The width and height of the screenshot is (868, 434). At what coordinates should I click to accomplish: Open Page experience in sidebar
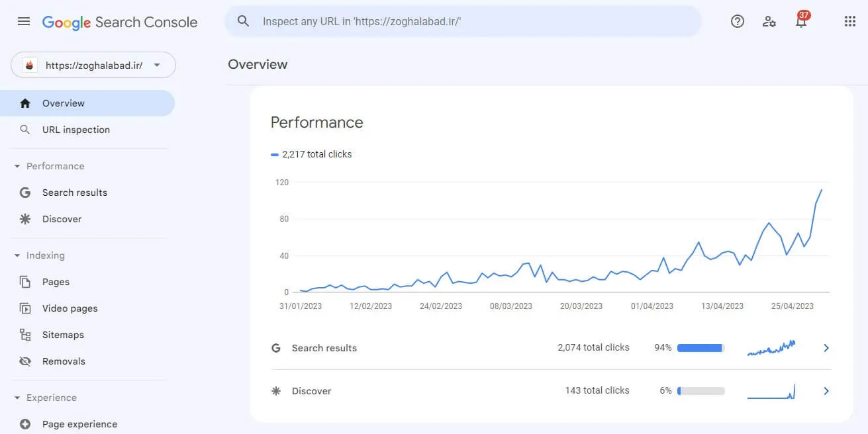(x=87, y=424)
